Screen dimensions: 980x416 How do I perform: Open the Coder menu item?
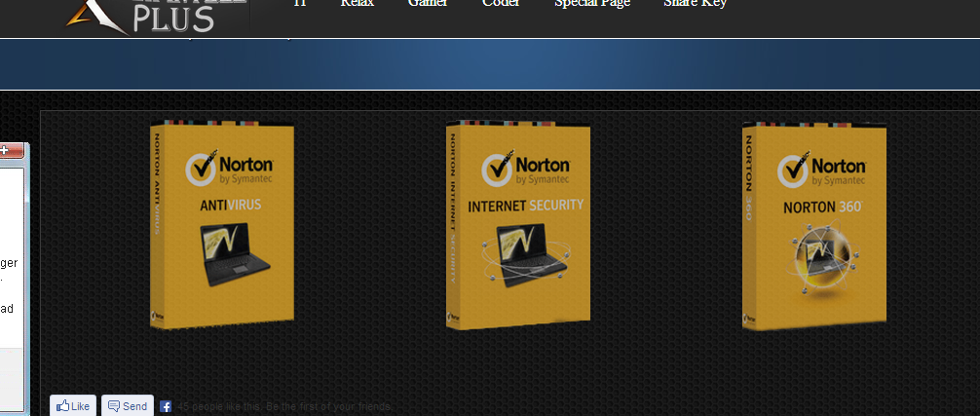(501, 3)
